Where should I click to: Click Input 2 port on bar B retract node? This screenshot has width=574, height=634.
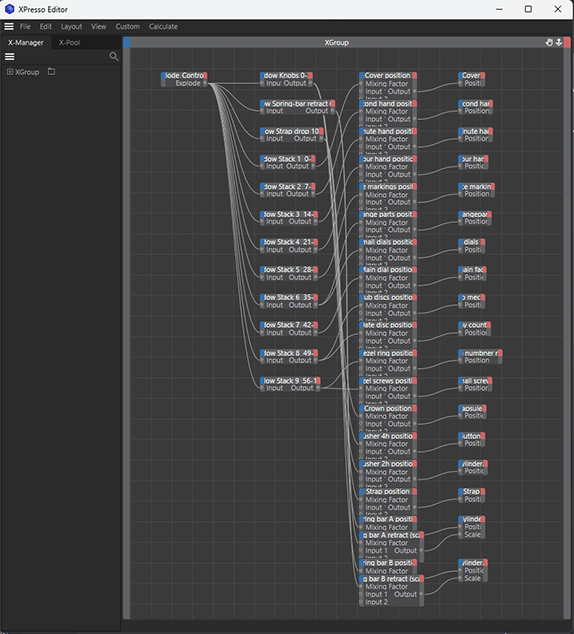361,602
